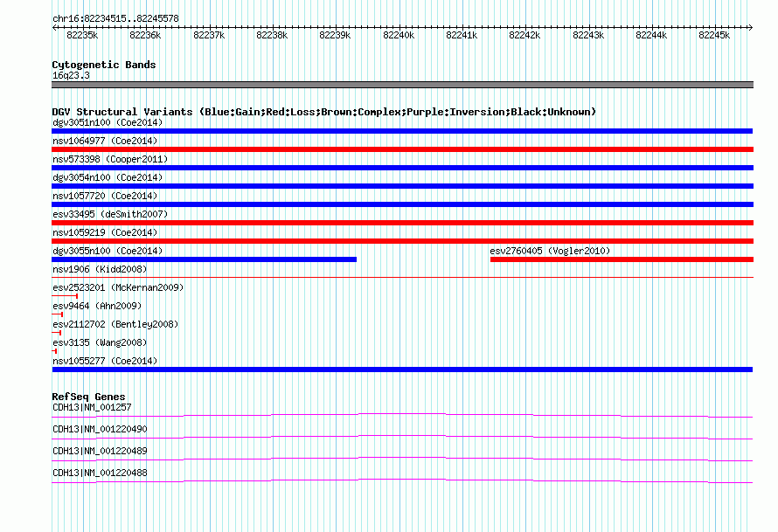Click the 82238k ruler tick label

tap(272, 35)
